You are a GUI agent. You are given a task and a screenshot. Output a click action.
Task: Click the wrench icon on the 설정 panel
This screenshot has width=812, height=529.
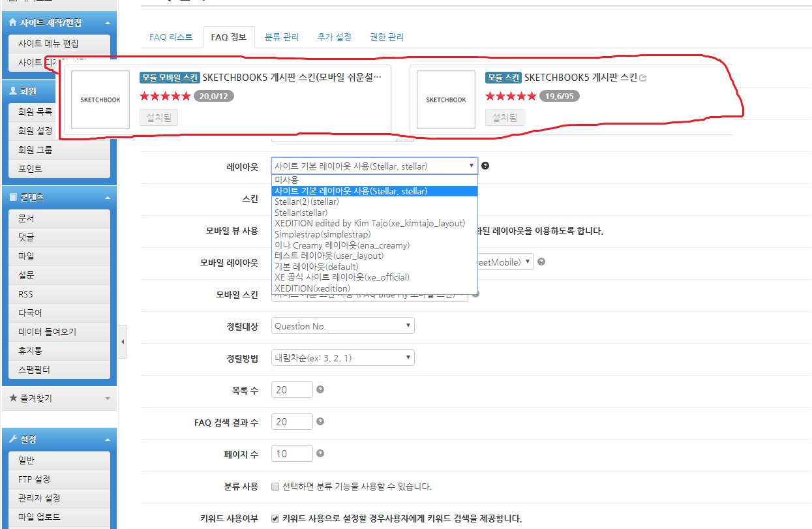pyautogui.click(x=14, y=438)
